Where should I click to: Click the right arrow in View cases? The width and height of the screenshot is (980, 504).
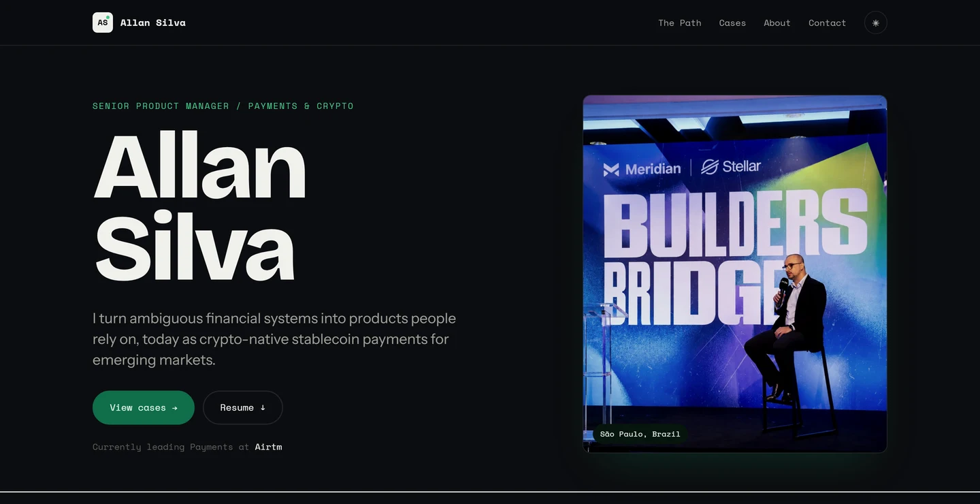point(174,407)
